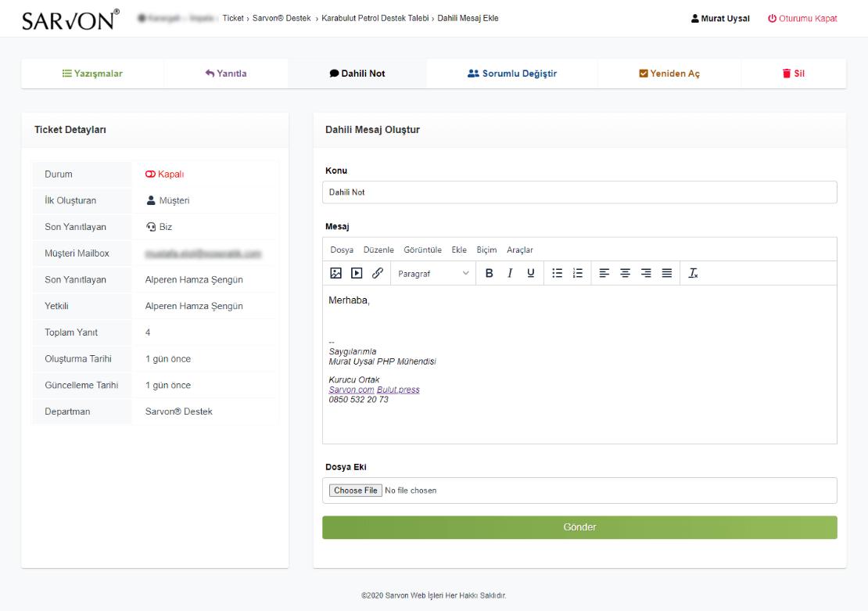Center align the message text
The width and height of the screenshot is (868, 611).
(626, 273)
